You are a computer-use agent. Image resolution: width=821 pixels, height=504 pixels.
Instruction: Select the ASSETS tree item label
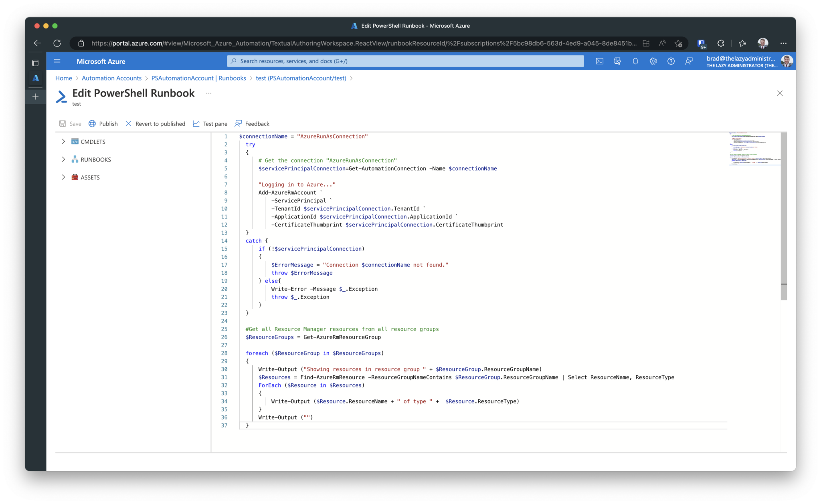pyautogui.click(x=90, y=177)
